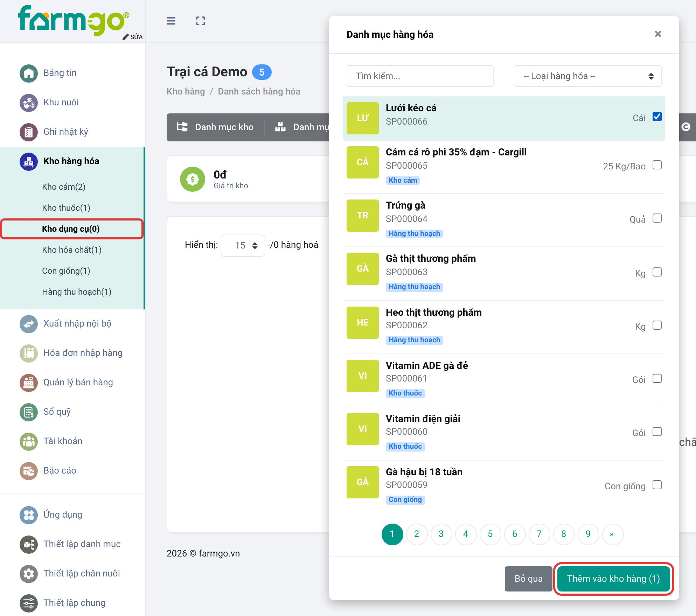
Task: Check the Vitamin điện giải checkbox
Action: (657, 432)
